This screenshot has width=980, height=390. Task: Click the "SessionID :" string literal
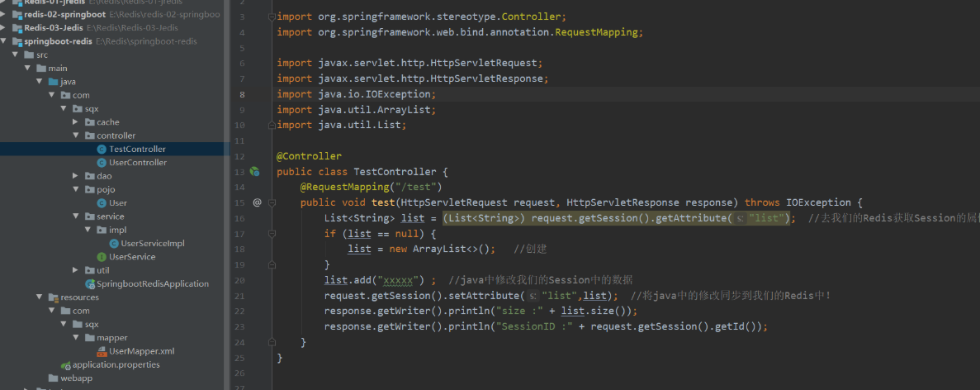click(x=535, y=327)
